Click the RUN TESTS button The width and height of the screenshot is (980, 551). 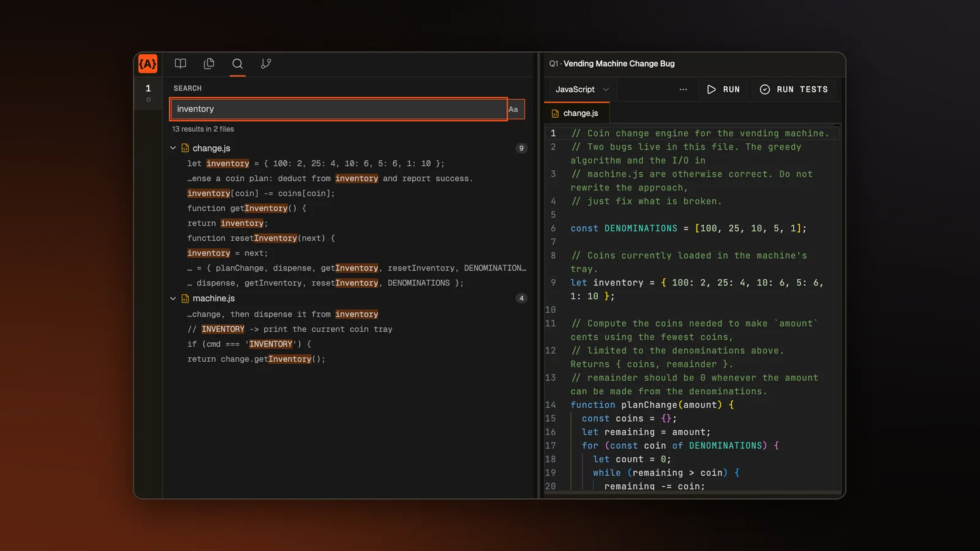coord(794,89)
